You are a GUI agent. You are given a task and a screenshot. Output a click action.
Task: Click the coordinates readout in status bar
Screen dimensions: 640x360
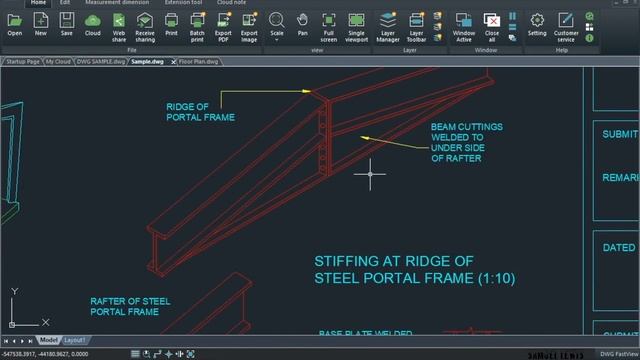45,354
